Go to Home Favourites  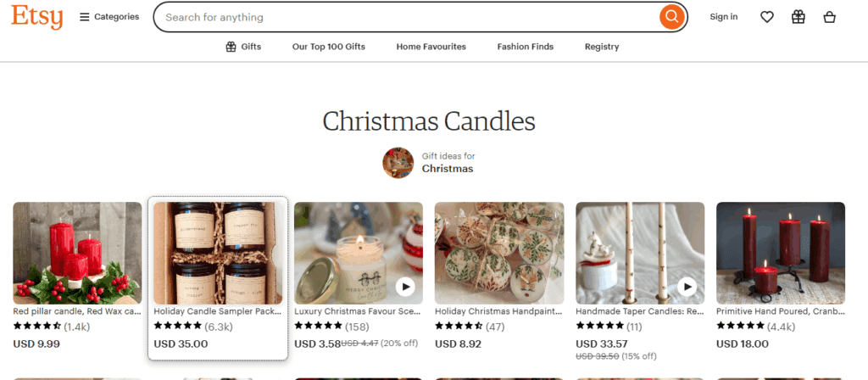[x=431, y=47]
